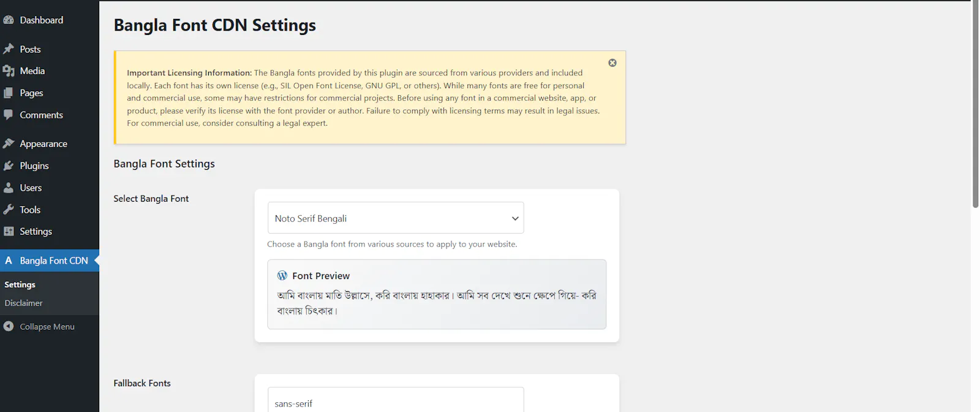Open the Disclaimer submenu link
Image resolution: width=980 pixels, height=412 pixels.
23,303
